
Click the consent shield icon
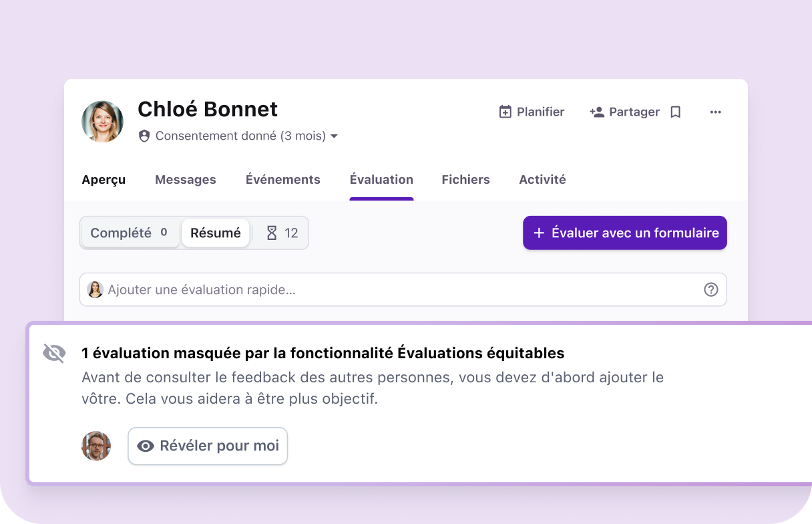(144, 136)
